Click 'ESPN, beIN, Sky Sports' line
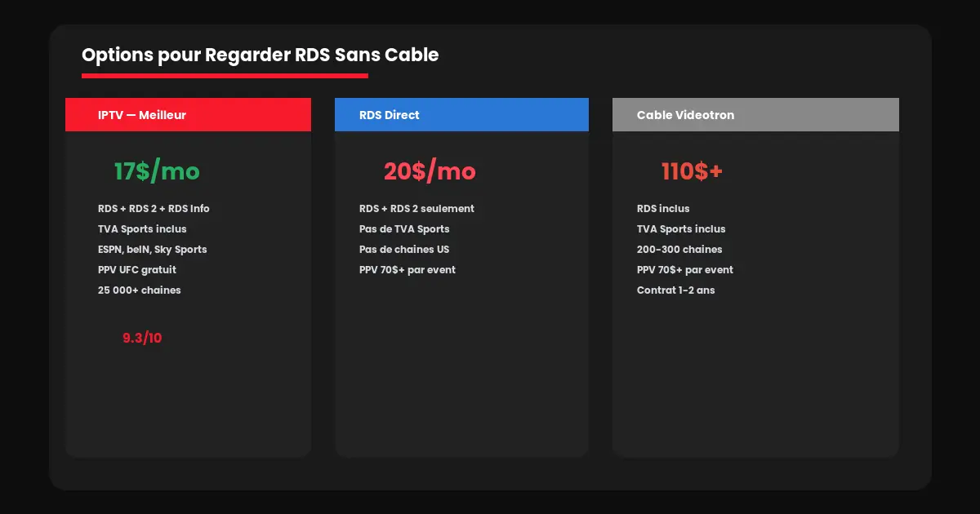Image resolution: width=980 pixels, height=514 pixels. click(152, 250)
